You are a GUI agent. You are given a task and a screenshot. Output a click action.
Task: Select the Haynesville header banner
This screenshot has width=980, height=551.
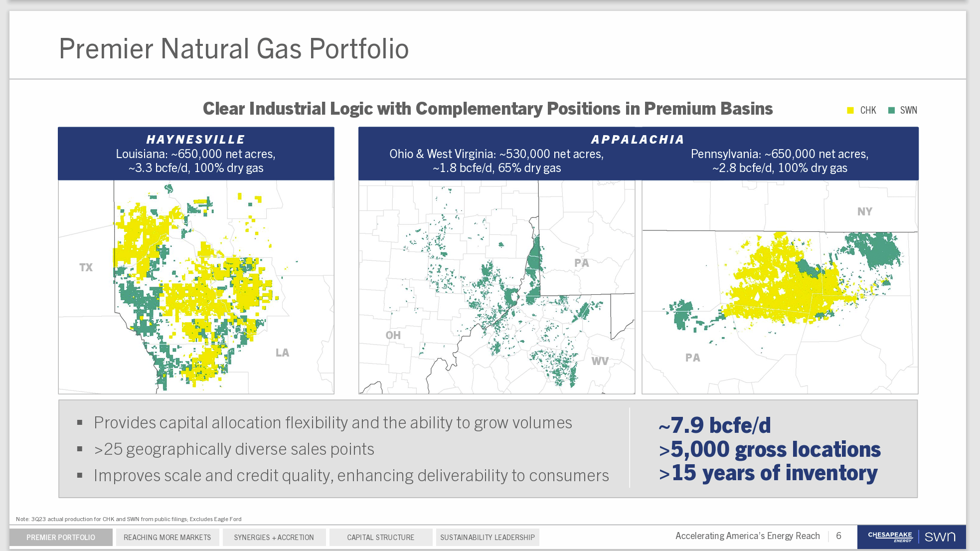196,153
